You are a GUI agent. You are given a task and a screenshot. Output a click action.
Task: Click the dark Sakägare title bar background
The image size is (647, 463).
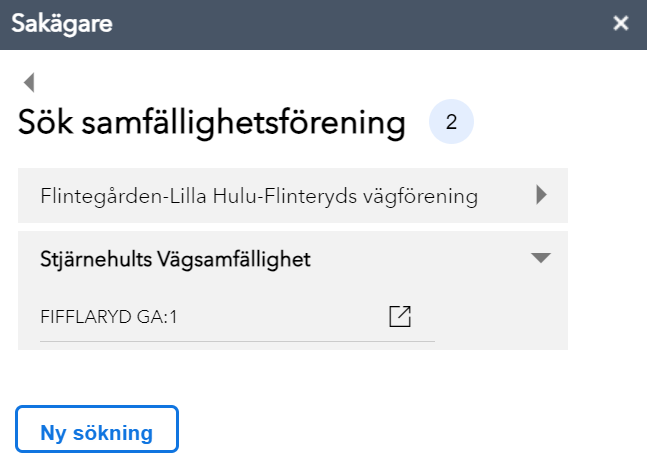(x=350, y=24)
